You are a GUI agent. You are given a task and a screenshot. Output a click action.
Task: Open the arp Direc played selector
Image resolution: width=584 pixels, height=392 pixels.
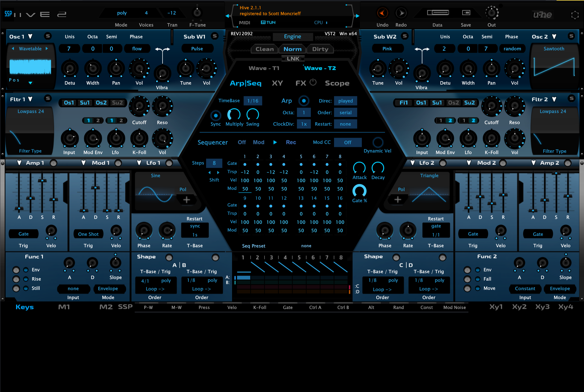pos(345,101)
